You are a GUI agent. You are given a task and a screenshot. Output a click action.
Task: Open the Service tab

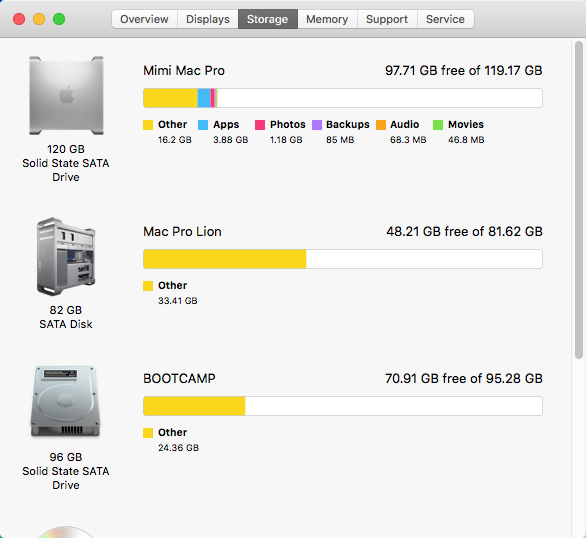pyautogui.click(x=445, y=19)
